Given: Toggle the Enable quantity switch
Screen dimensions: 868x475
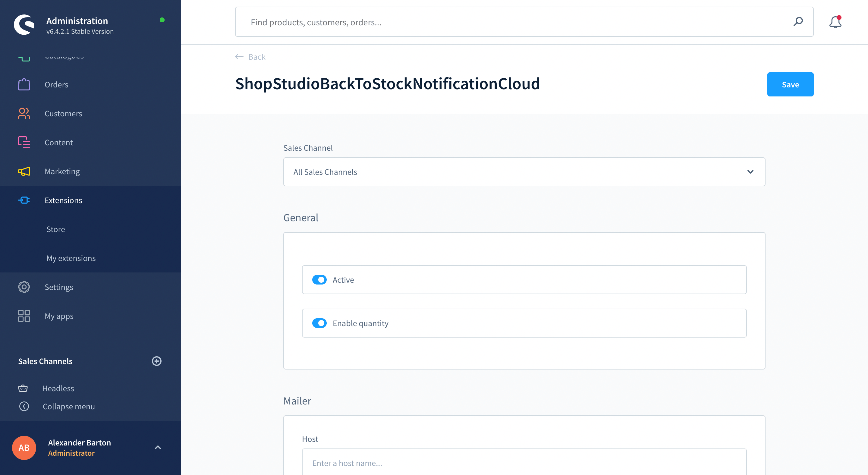Looking at the screenshot, I should [x=319, y=323].
